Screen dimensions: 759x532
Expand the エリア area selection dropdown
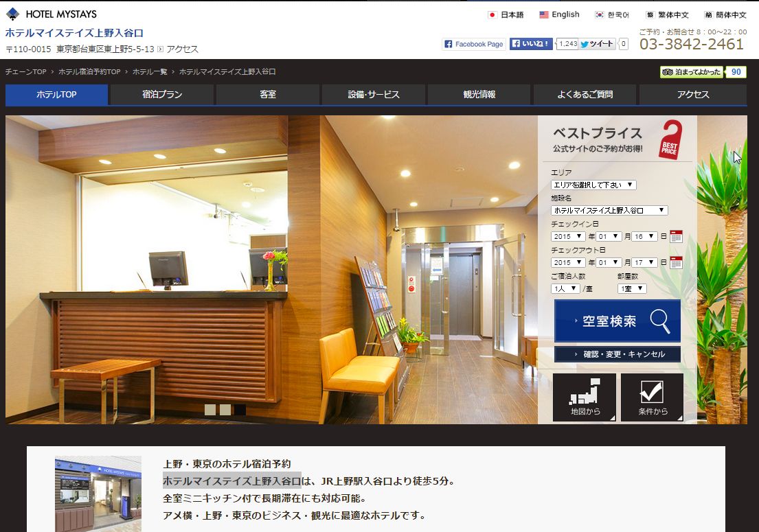(593, 185)
